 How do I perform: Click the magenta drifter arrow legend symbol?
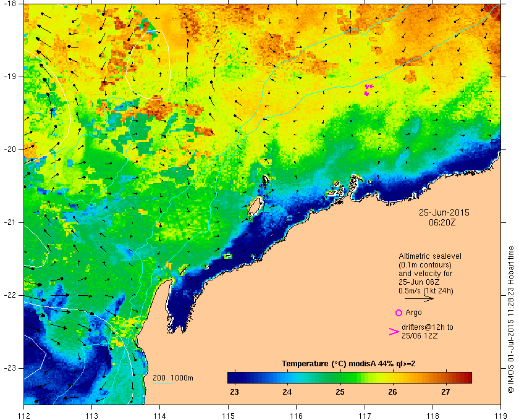click(394, 332)
